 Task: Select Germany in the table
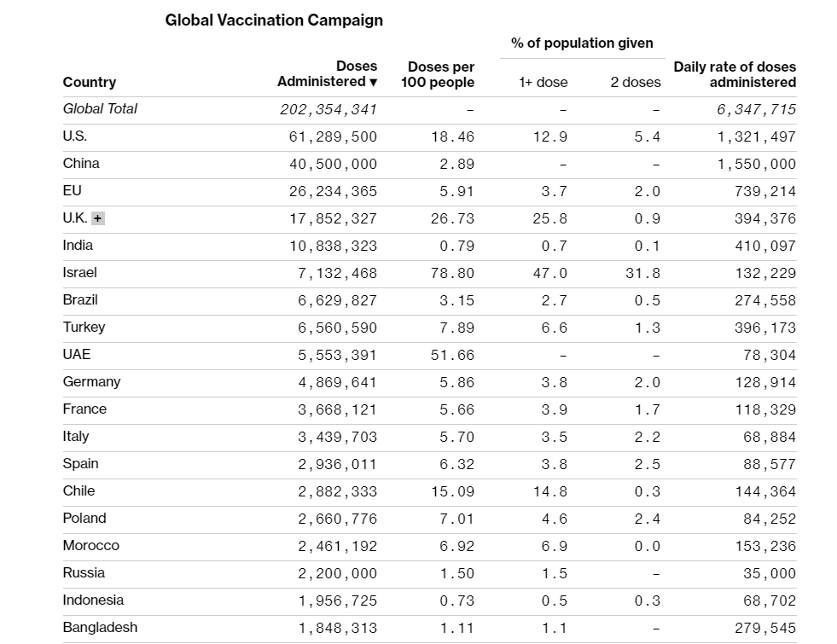[x=91, y=382]
